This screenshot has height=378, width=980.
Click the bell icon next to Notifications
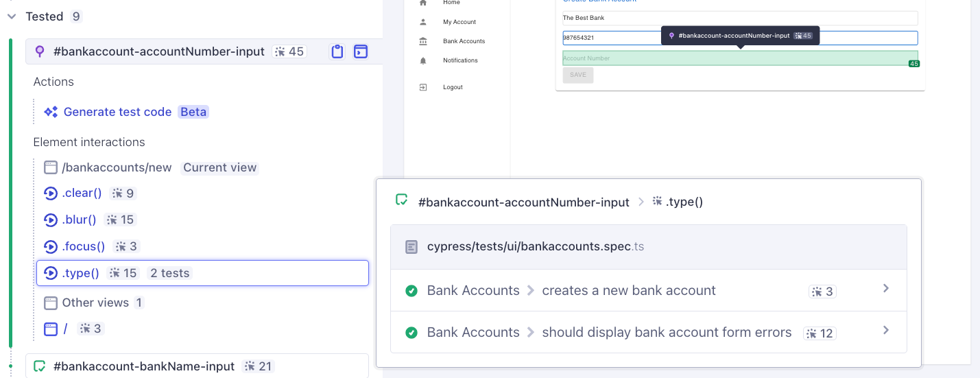click(423, 60)
